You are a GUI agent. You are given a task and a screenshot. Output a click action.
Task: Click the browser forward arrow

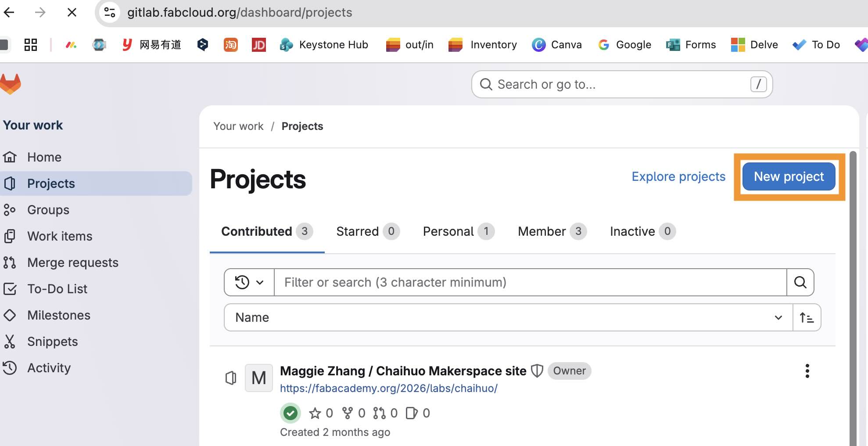click(40, 12)
